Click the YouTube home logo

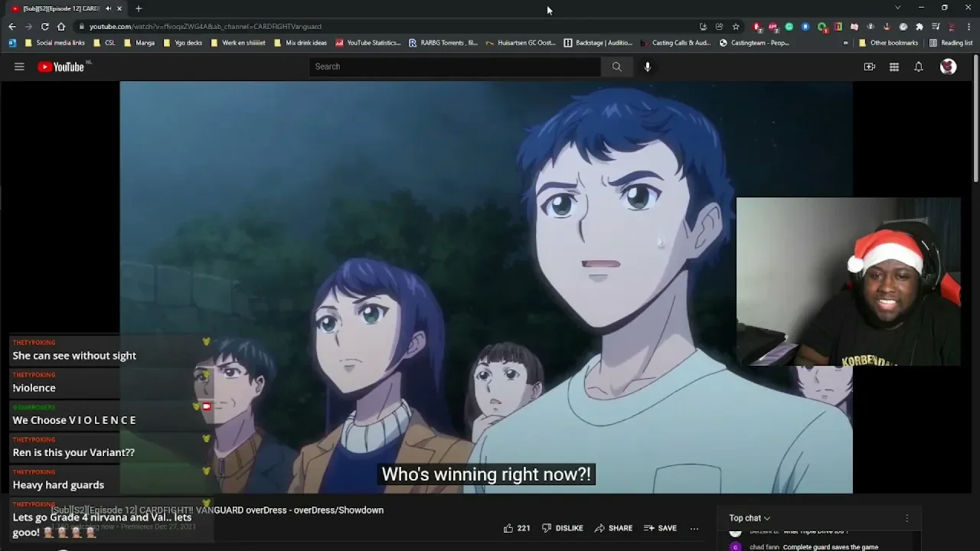pyautogui.click(x=61, y=67)
